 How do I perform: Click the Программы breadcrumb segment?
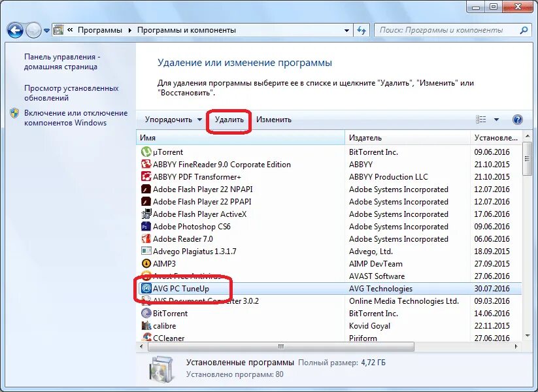click(100, 30)
